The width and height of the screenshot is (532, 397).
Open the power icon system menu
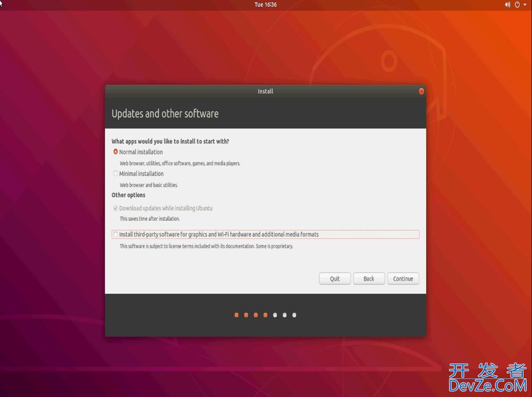pyautogui.click(x=517, y=5)
